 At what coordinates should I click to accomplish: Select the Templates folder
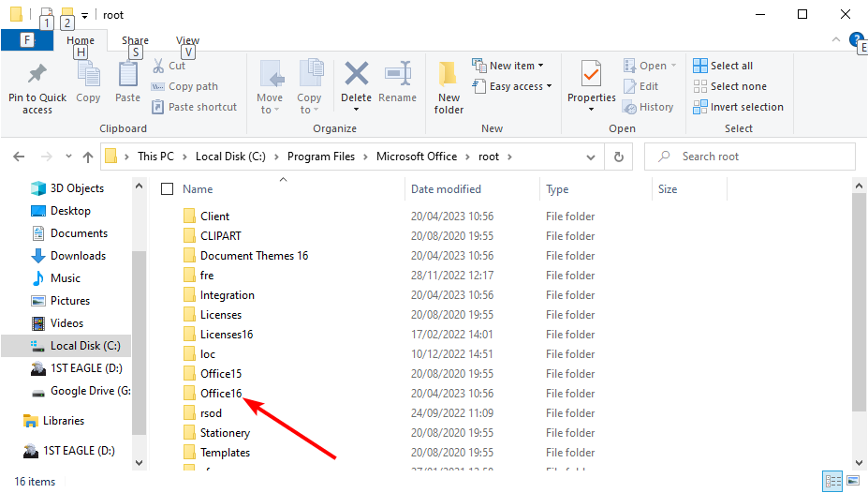click(x=225, y=453)
